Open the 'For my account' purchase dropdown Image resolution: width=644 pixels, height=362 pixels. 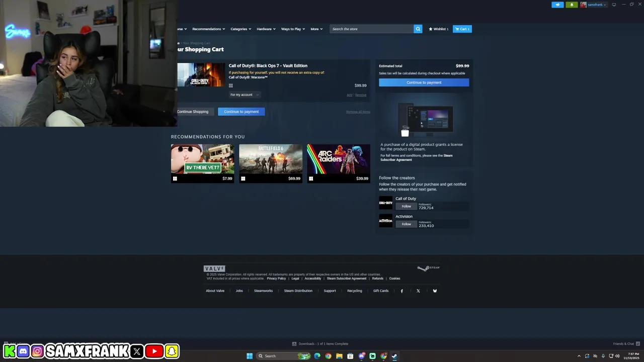[245, 95]
